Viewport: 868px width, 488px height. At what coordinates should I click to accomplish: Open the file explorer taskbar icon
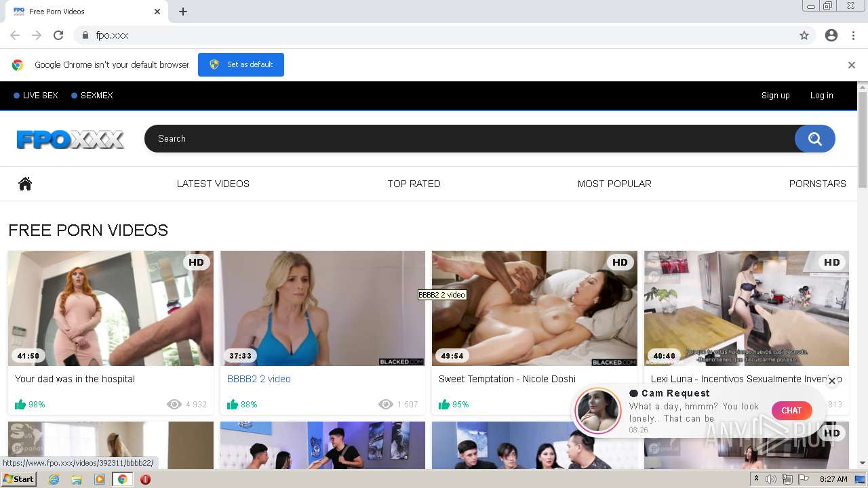click(x=77, y=479)
